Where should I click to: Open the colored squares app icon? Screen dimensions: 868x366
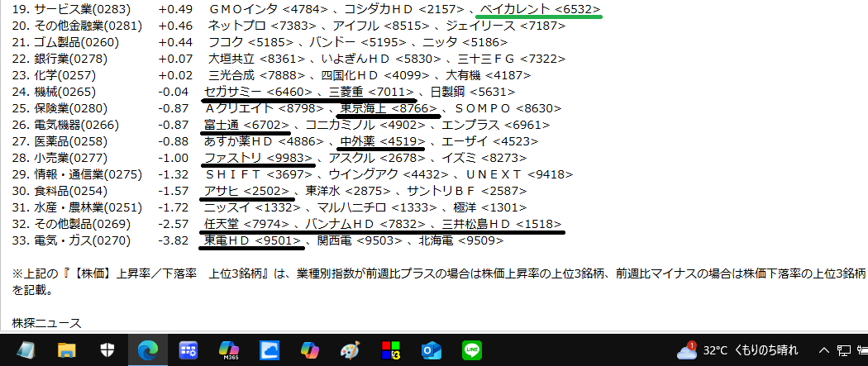coord(390,350)
